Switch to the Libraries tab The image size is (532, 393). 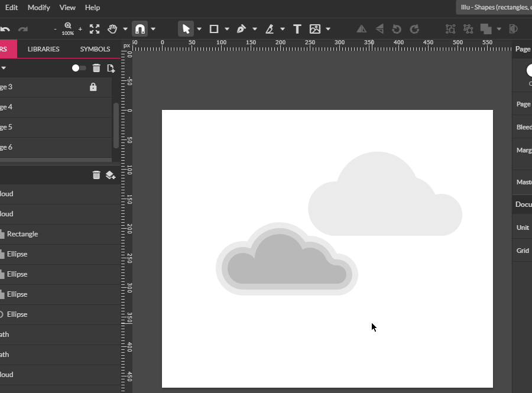43,49
